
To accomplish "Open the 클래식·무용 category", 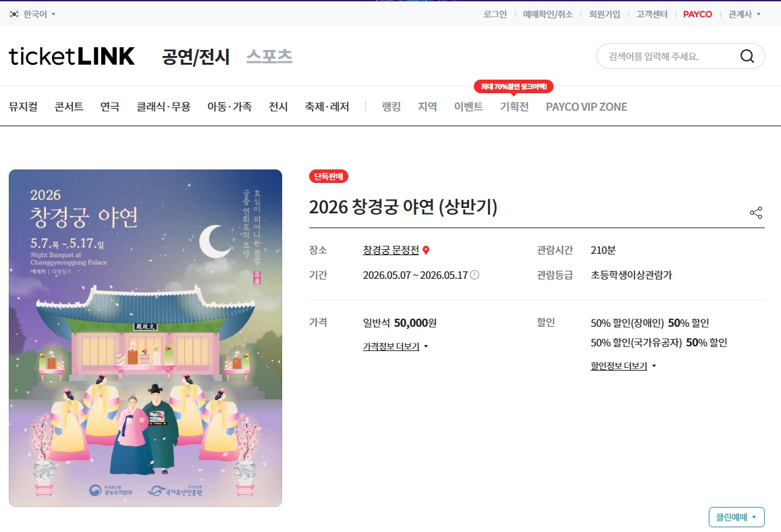I will point(163,107).
